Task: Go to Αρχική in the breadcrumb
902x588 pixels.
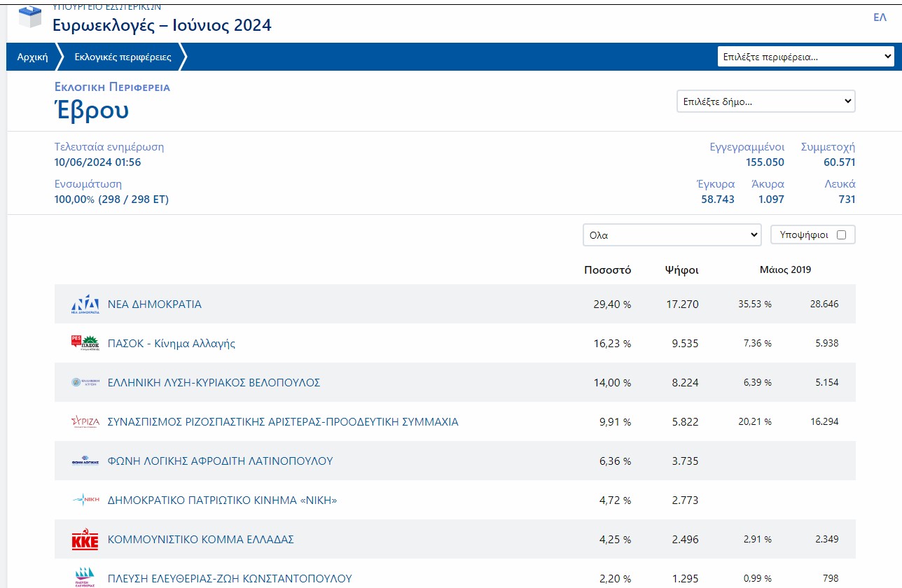Action: pos(32,57)
